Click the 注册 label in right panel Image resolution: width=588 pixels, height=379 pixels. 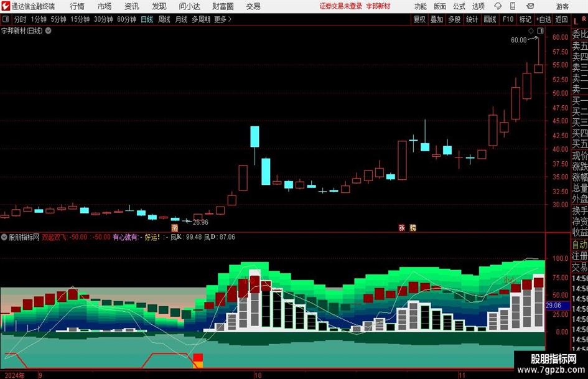coord(580,256)
